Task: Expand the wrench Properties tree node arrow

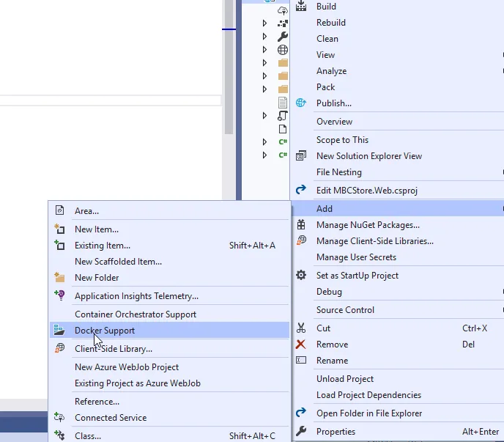Action: 264,37
